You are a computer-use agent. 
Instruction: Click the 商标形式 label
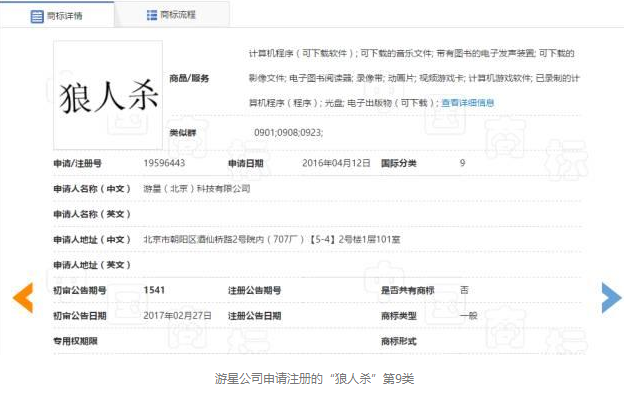pos(399,341)
